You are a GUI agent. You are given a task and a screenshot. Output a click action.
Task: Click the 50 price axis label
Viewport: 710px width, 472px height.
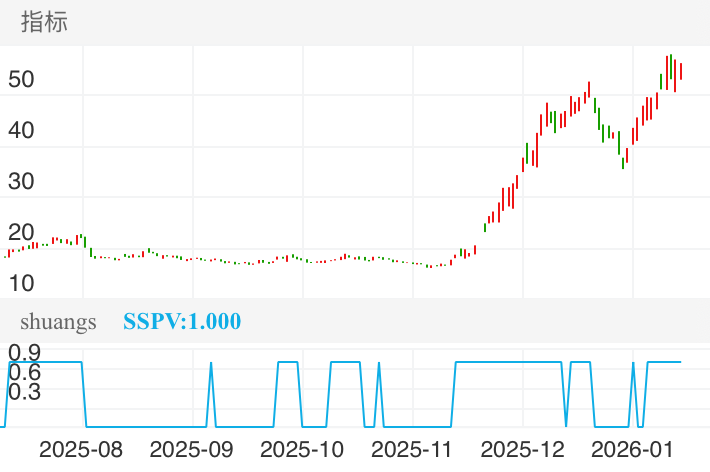click(21, 79)
